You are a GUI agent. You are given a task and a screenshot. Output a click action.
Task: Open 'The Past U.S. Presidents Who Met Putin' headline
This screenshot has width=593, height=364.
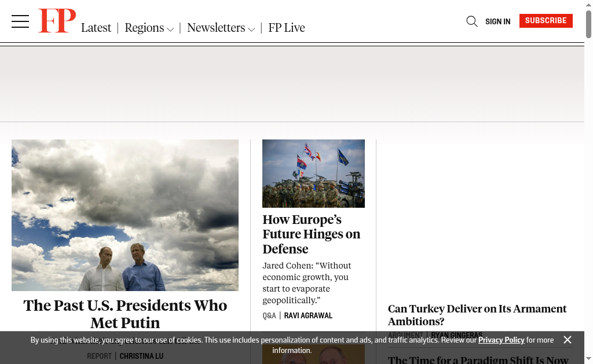point(125,314)
